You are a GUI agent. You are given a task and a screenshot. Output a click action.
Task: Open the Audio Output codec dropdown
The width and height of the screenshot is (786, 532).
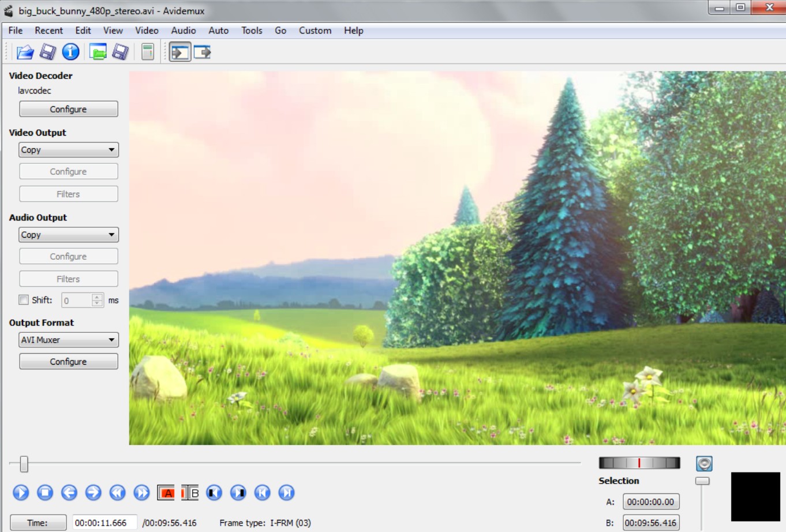(x=69, y=234)
